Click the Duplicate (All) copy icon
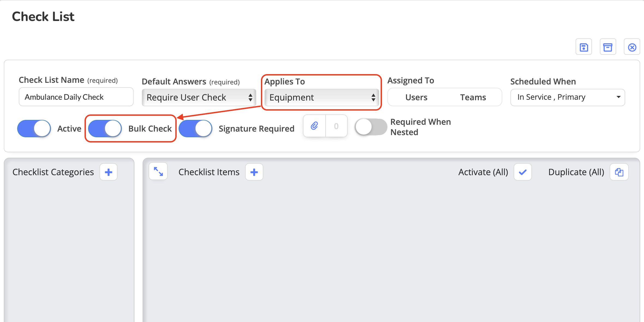 pyautogui.click(x=619, y=172)
